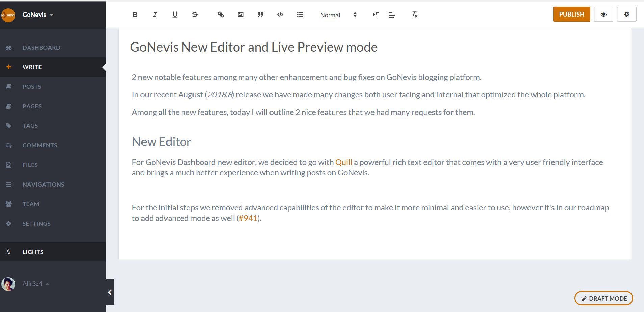The height and width of the screenshot is (312, 644).
Task: Click the paragraph starting "2 new notable features"
Action: tap(306, 77)
